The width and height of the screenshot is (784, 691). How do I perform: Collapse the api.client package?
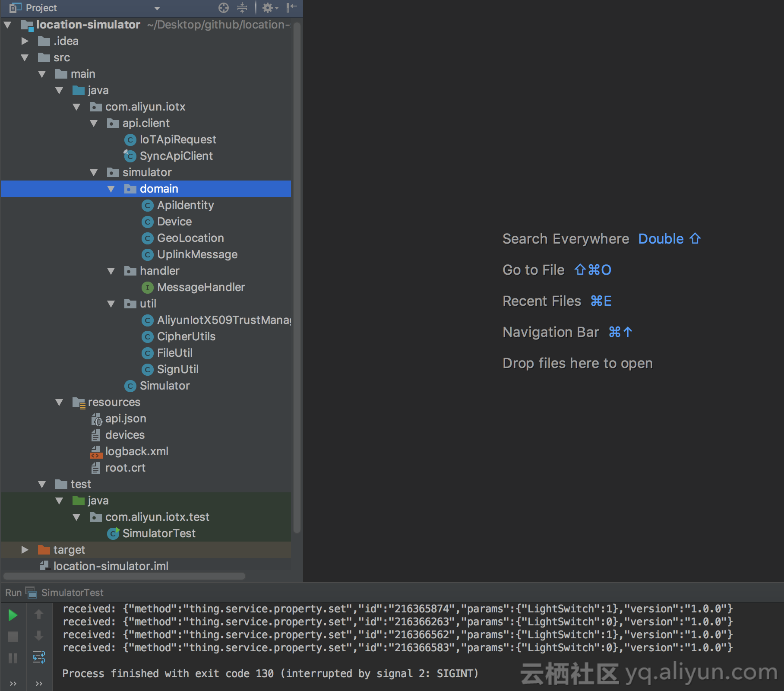pos(94,124)
